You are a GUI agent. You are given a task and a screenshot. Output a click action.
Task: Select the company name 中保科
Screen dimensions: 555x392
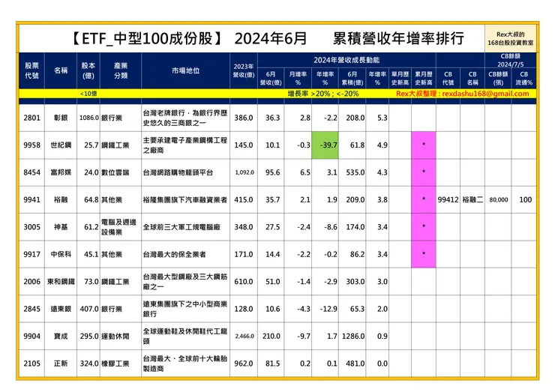tap(61, 254)
